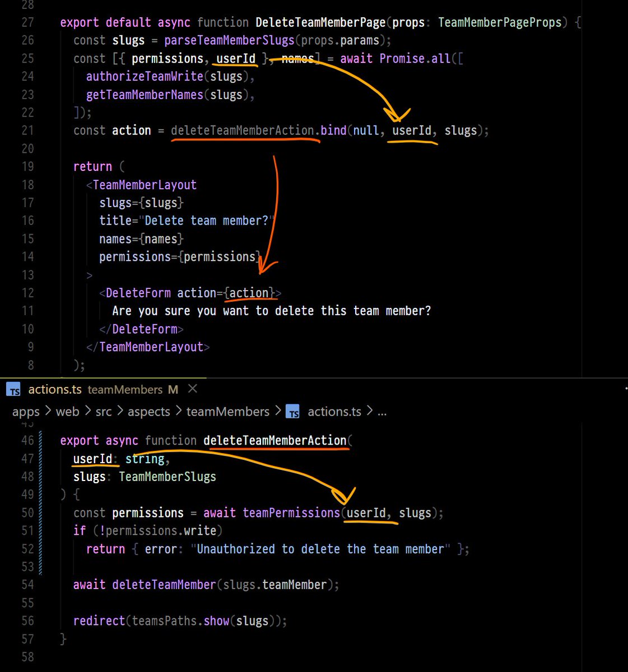Click the closing DeleteForm tag on line 10
The height and width of the screenshot is (672, 628).
pos(145,329)
